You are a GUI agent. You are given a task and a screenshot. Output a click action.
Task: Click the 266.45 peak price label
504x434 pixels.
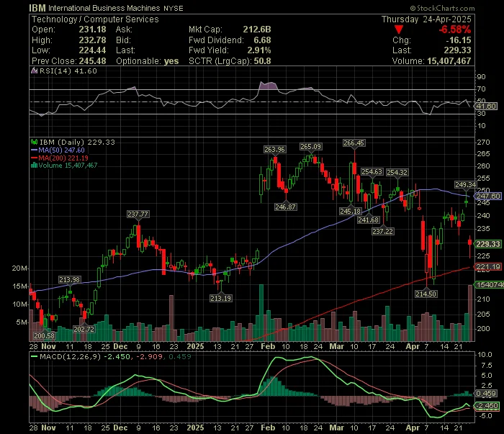[354, 143]
